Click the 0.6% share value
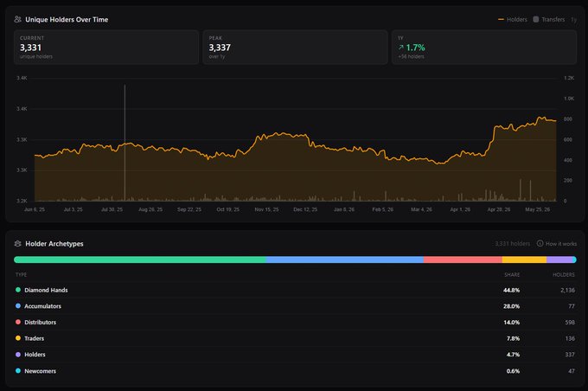This screenshot has height=391, width=588. point(513,371)
